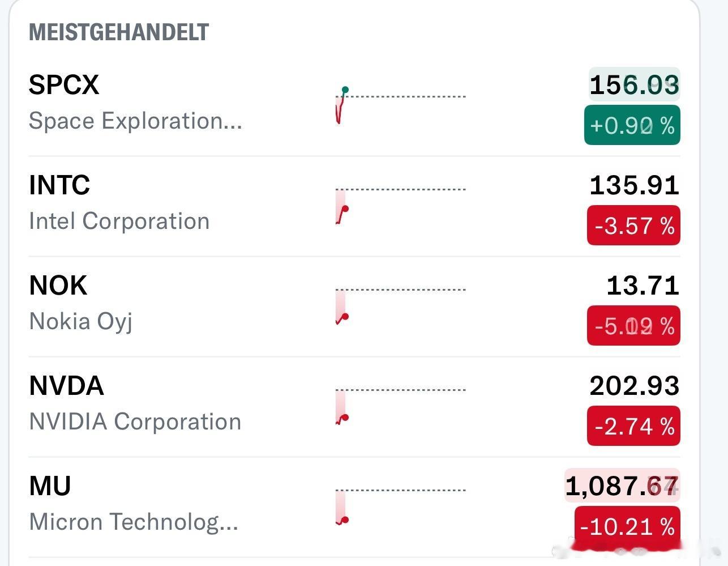Open the SPCX sparkline chart
This screenshot has height=566, width=728.
[400, 105]
